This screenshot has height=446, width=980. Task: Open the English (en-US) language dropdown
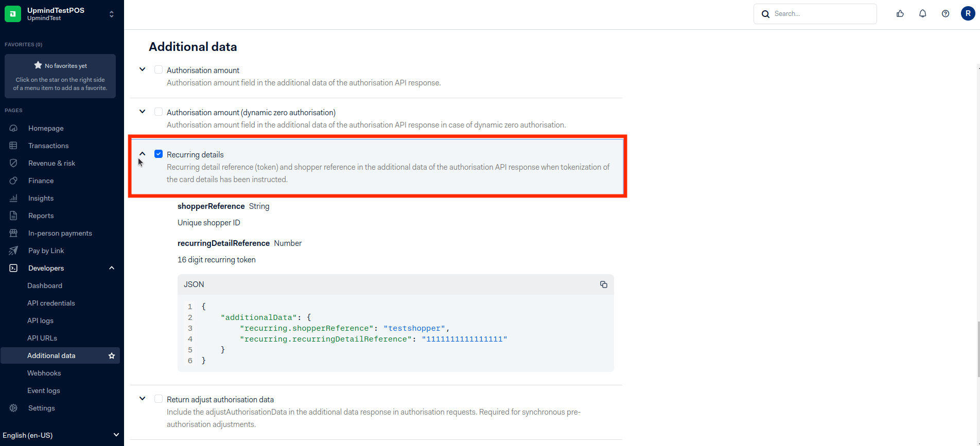click(x=61, y=435)
